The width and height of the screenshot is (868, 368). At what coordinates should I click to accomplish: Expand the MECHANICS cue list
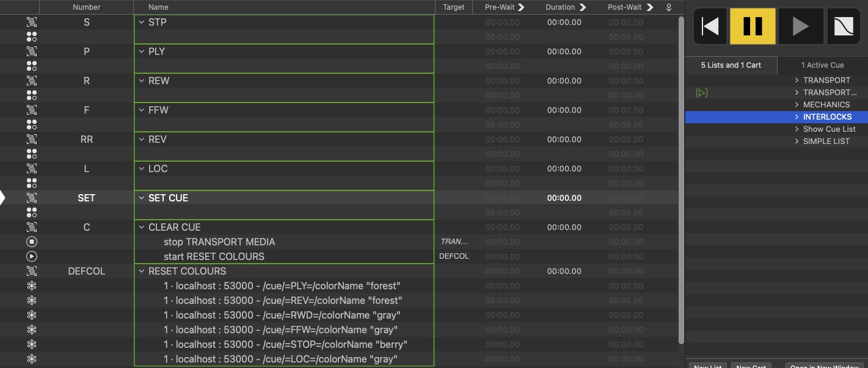pyautogui.click(x=797, y=105)
